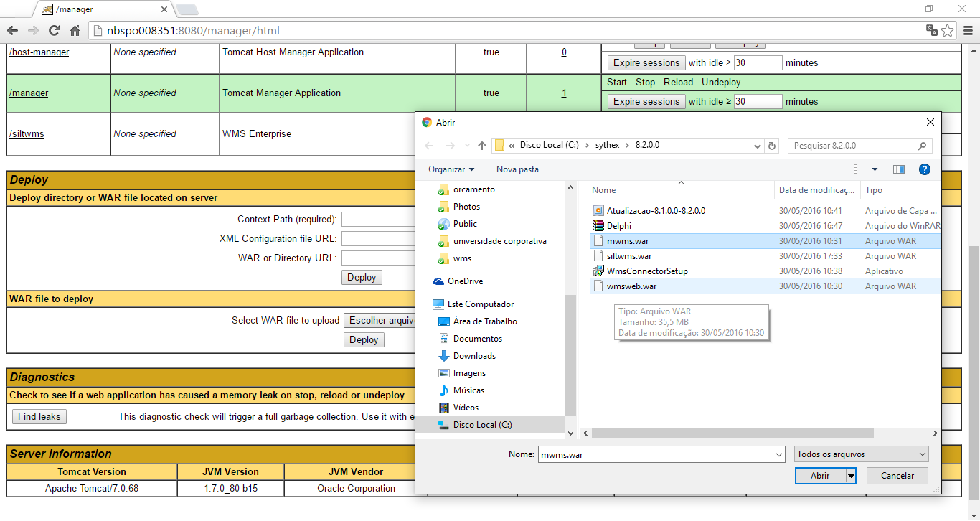The image size is (980, 521).
Task: Open the Organizar menu
Action: (x=451, y=169)
